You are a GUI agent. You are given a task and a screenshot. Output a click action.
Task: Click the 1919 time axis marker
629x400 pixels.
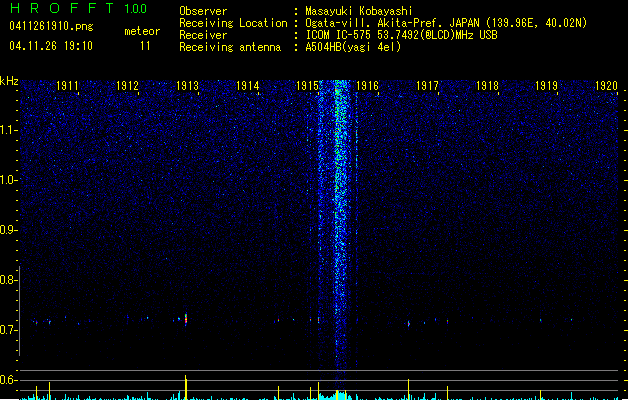(547, 86)
